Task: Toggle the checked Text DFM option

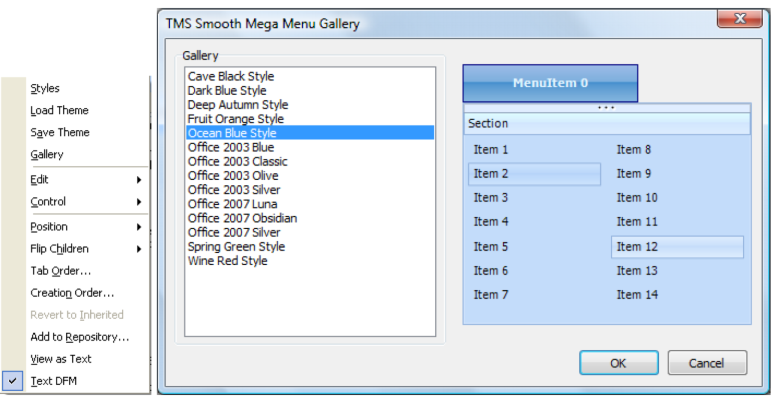Action: [x=54, y=381]
